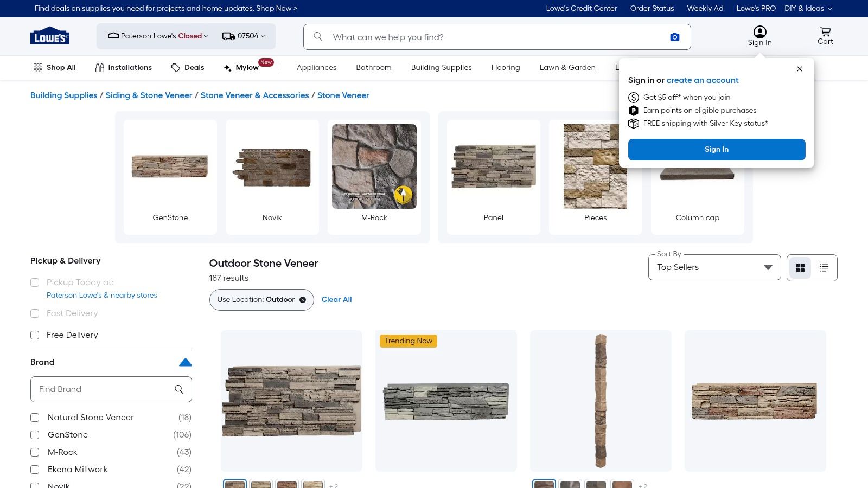Switch to grid view layout
The image size is (868, 488).
800,268
